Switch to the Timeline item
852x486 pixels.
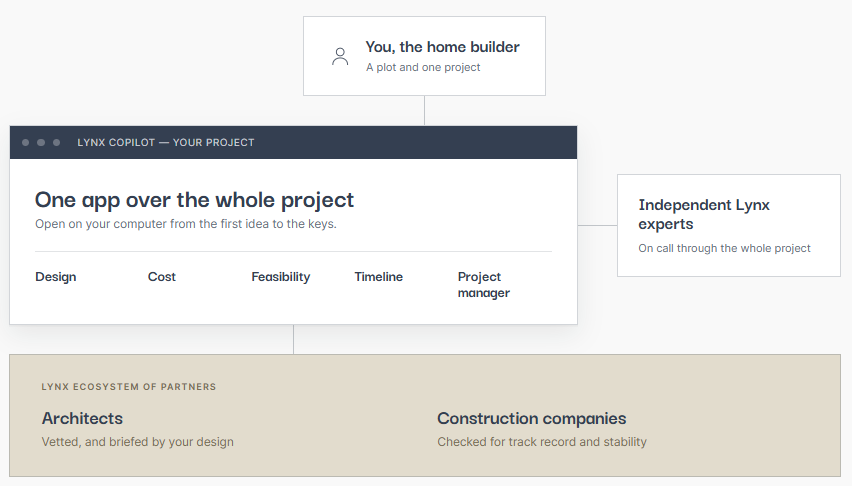(x=379, y=277)
